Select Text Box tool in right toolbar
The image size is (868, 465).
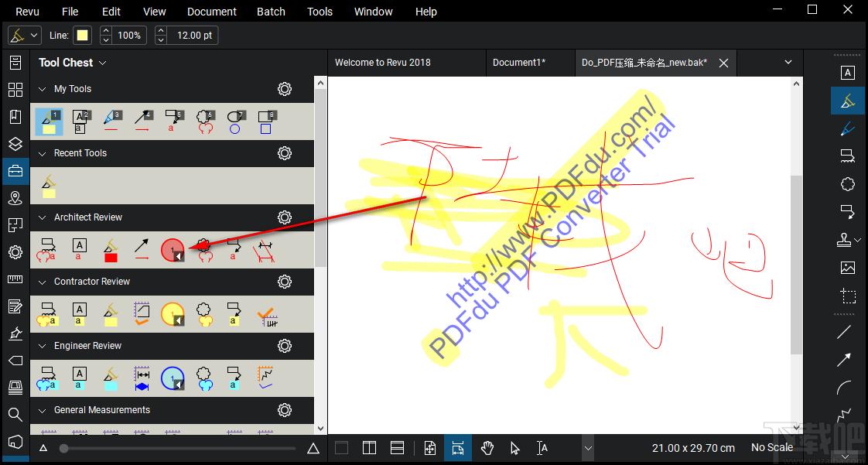(848, 73)
